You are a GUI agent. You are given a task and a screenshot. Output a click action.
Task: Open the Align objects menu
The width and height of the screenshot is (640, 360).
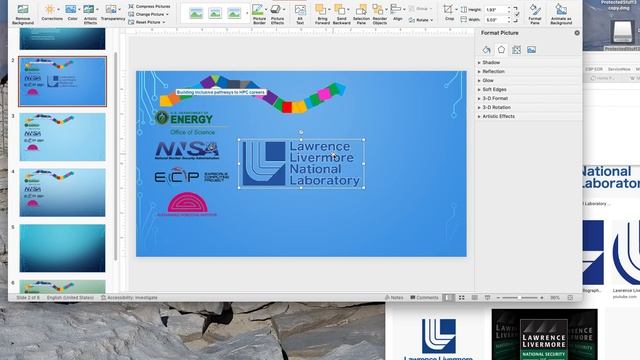tap(398, 13)
